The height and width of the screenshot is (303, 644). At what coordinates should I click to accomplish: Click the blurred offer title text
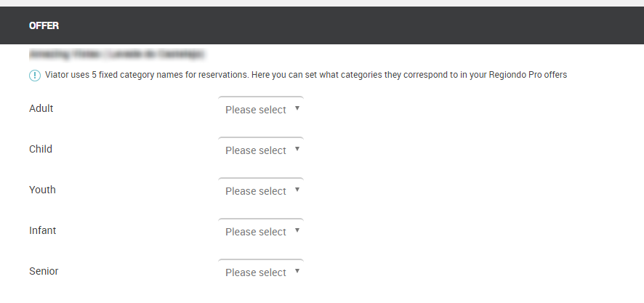[116, 54]
